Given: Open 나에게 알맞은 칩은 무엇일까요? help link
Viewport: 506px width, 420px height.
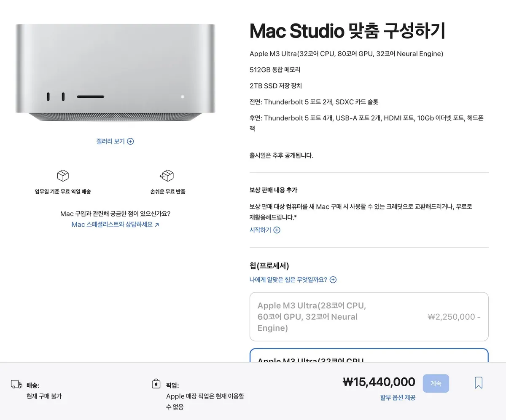Looking at the screenshot, I should [x=293, y=279].
